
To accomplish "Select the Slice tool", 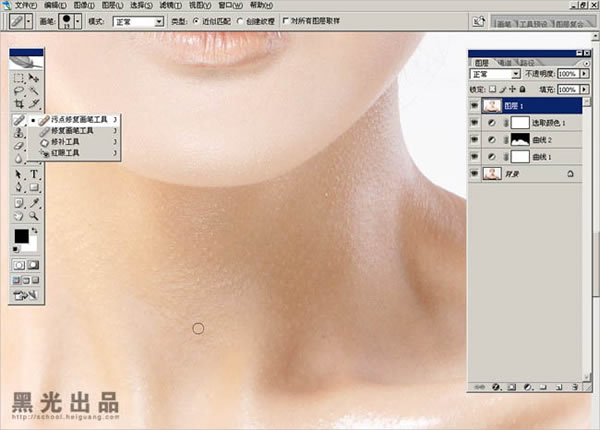I will 34,104.
